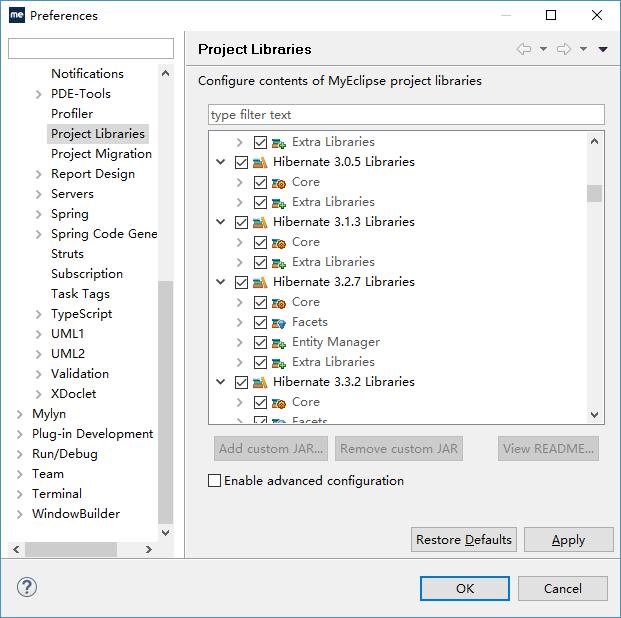The image size is (621, 618).
Task: Click Cancel to dismiss Preferences
Action: point(563,588)
